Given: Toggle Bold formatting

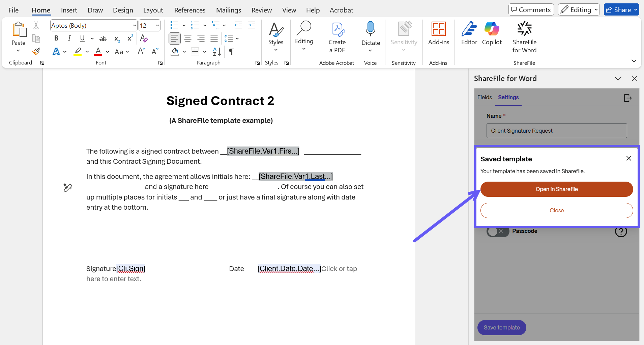Looking at the screenshot, I should tap(56, 38).
